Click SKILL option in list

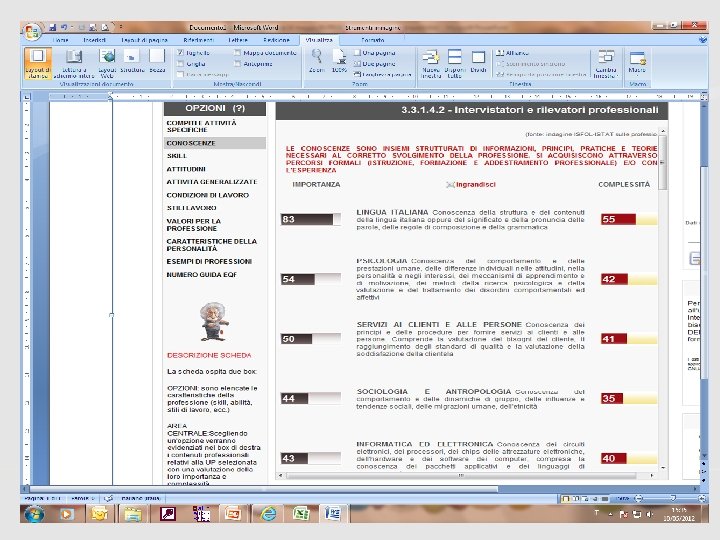pos(177,156)
